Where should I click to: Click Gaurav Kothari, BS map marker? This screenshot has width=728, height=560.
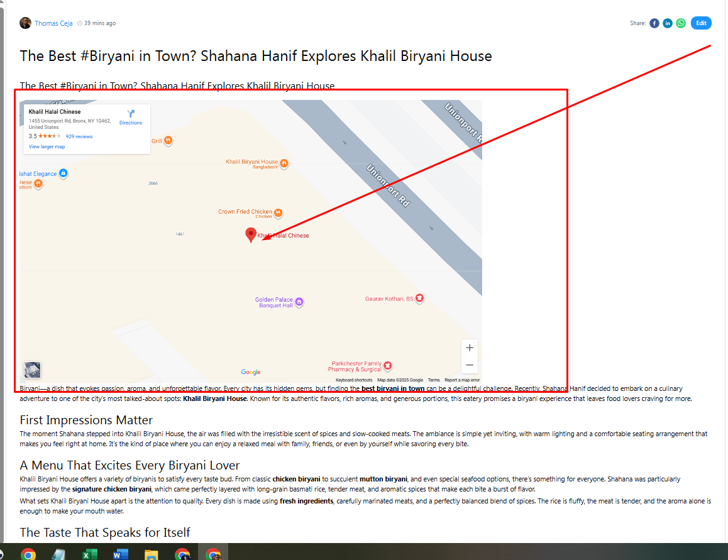(420, 298)
